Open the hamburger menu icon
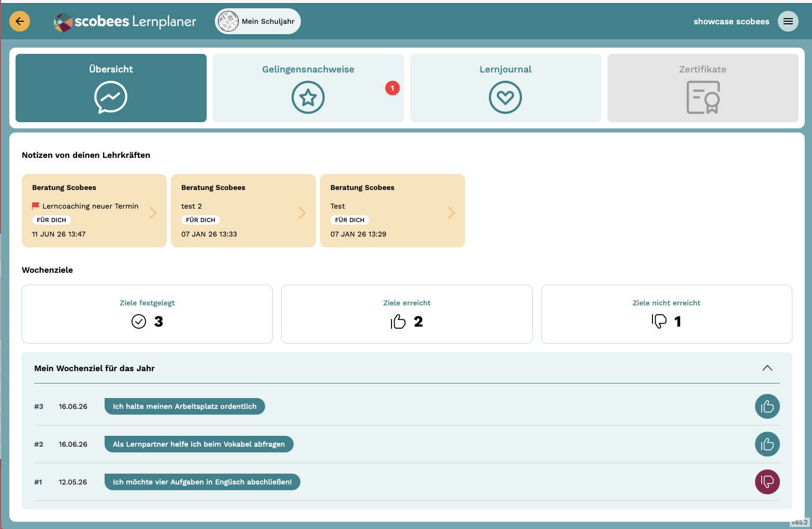 [x=788, y=21]
